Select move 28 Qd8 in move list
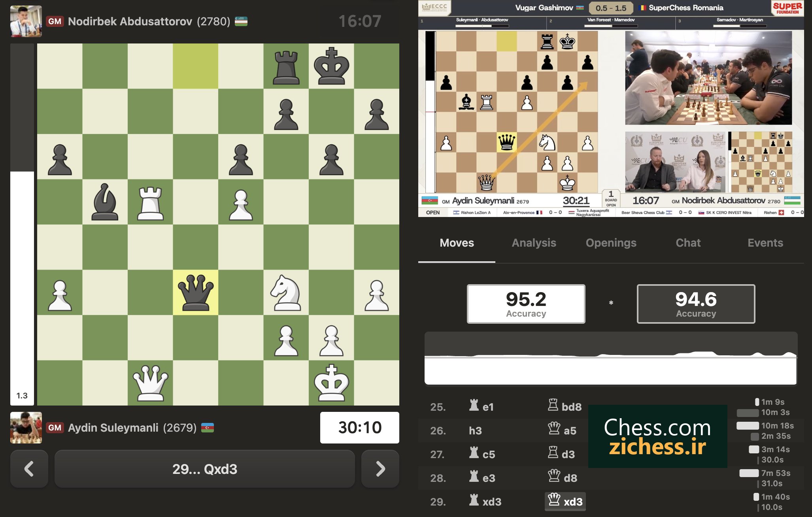 pos(563,477)
